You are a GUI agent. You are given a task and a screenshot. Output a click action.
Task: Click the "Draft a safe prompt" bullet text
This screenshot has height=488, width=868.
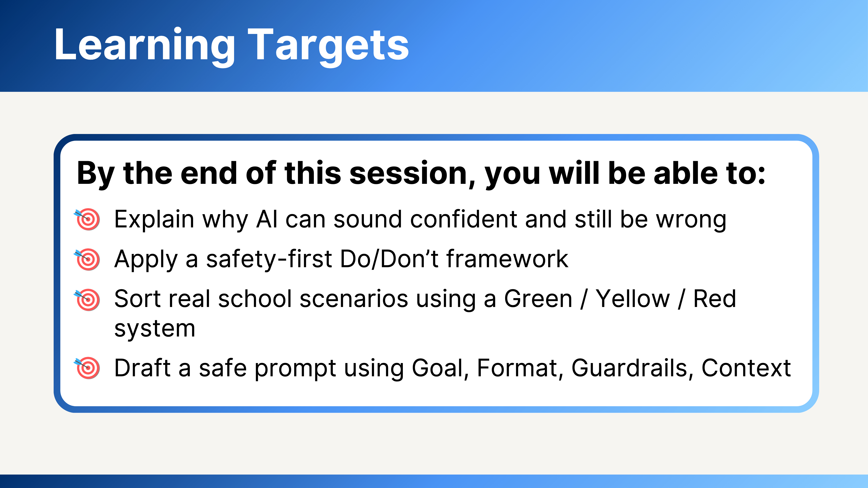tap(452, 368)
